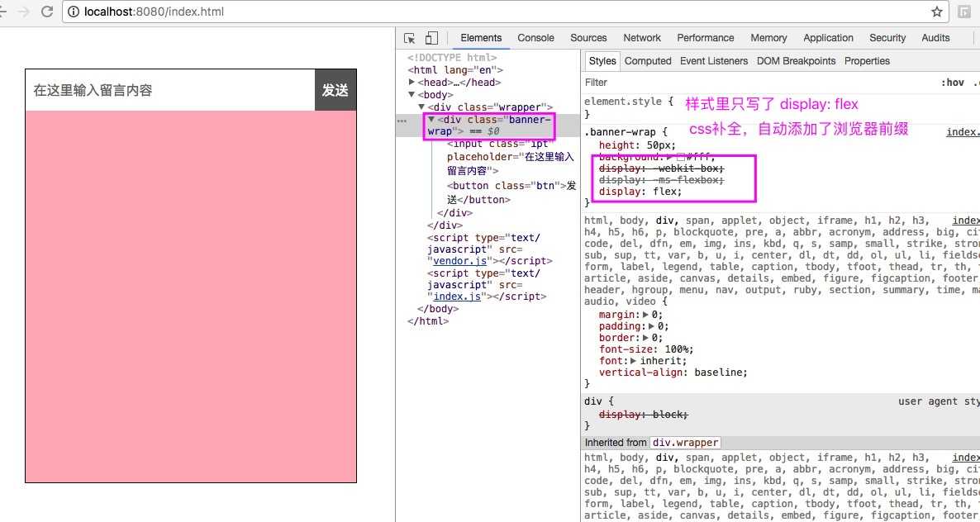Open the Elements panel tab

click(x=481, y=38)
